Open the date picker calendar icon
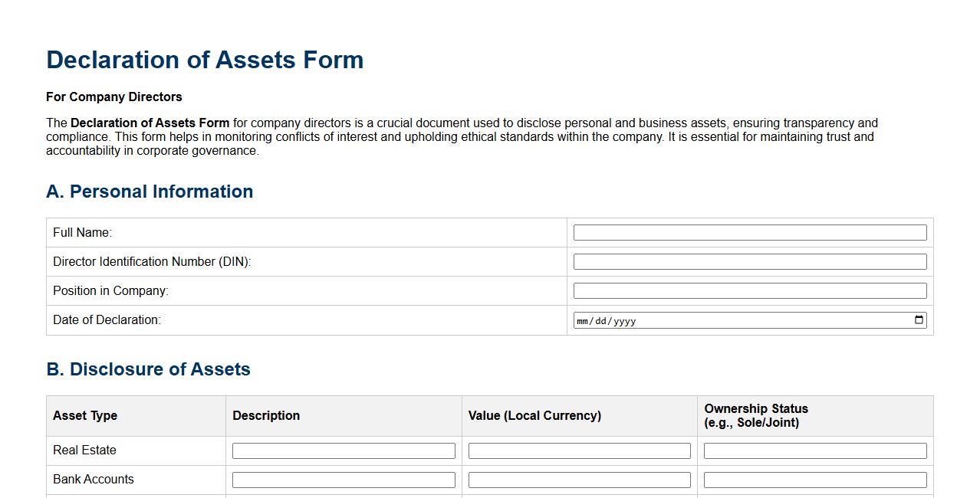Image resolution: width=980 pixels, height=498 pixels. (x=918, y=320)
